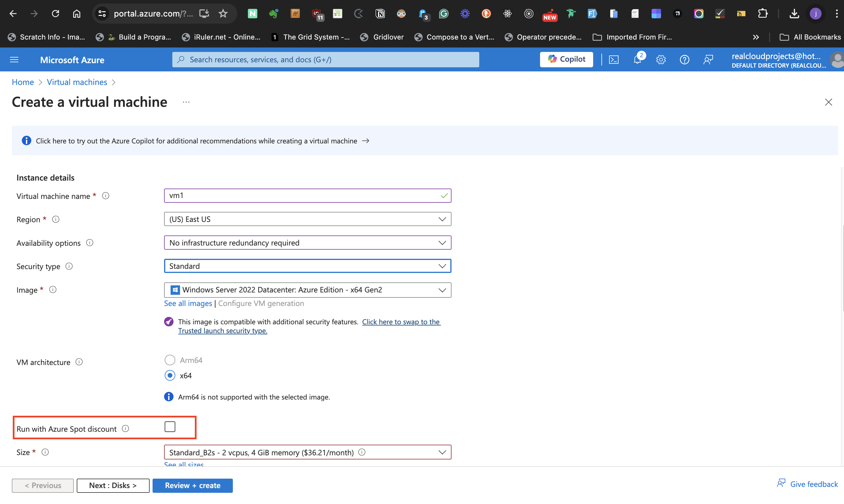Switch to Next : Disks step
Screen dimensions: 844x504
tap(113, 485)
